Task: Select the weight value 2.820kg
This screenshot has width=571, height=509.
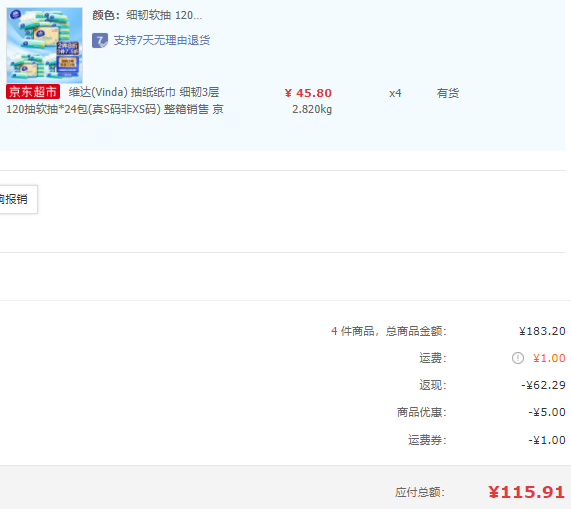Action: click(312, 109)
